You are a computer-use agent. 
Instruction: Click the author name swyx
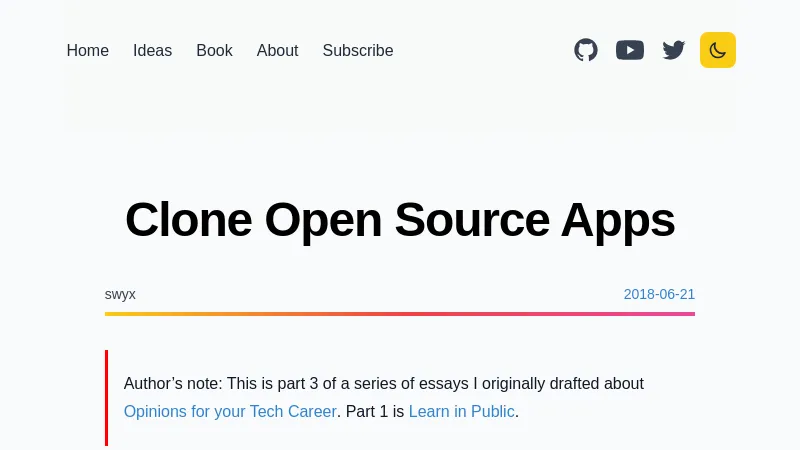pyautogui.click(x=120, y=294)
